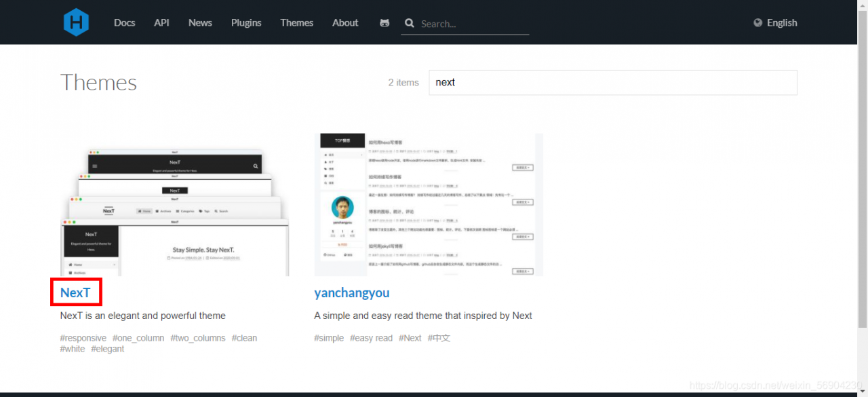The height and width of the screenshot is (397, 868).
Task: Open the About page
Action: pyautogui.click(x=345, y=22)
